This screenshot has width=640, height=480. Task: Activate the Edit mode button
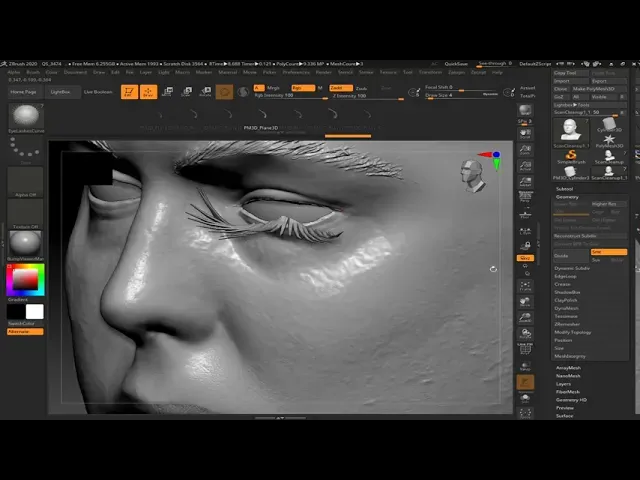[129, 91]
